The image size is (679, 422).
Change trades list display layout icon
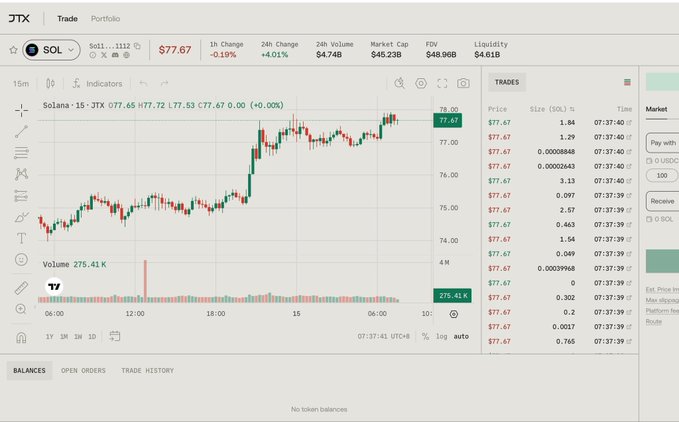tap(627, 82)
